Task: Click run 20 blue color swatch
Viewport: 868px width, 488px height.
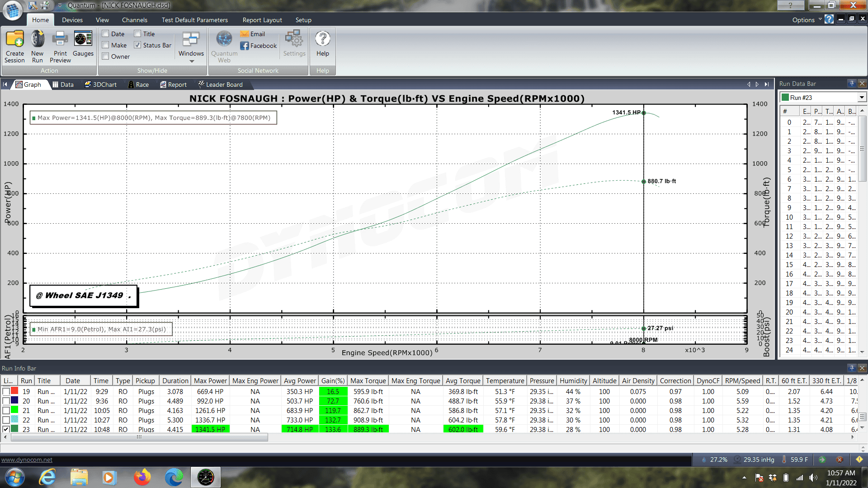Action: pos(14,401)
